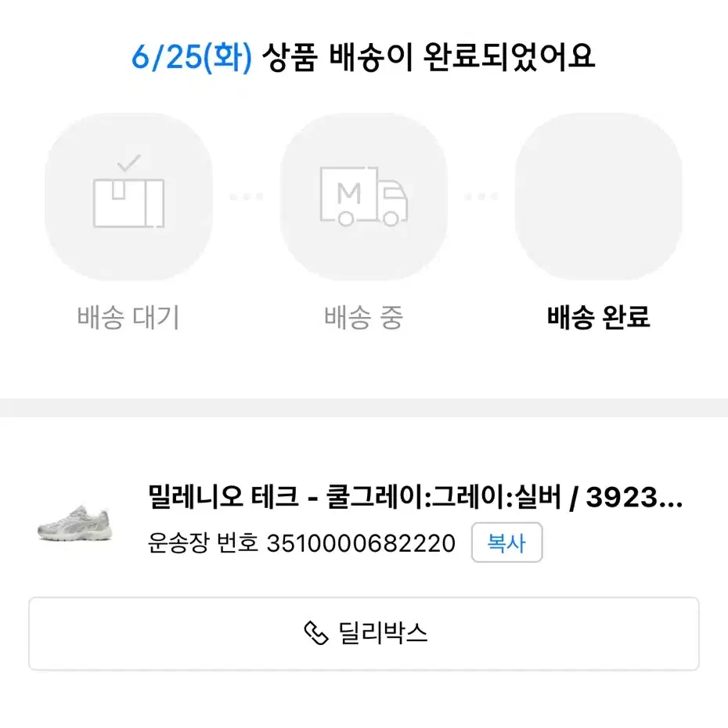Tap the 운송장 번호 label text
The image size is (728, 728).
(203, 542)
